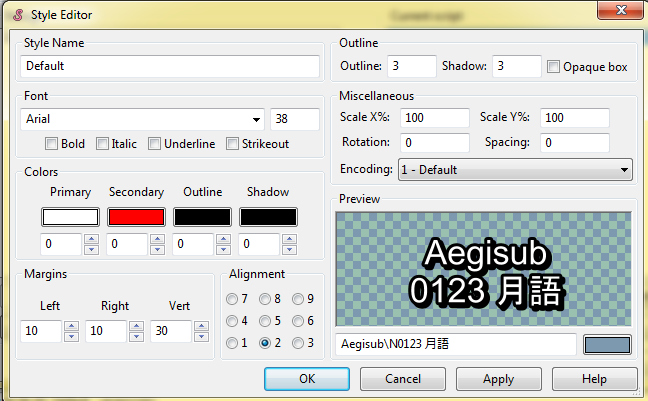Select alignment radio button 6
Image resolution: width=648 pixels, height=401 pixels.
coord(298,321)
